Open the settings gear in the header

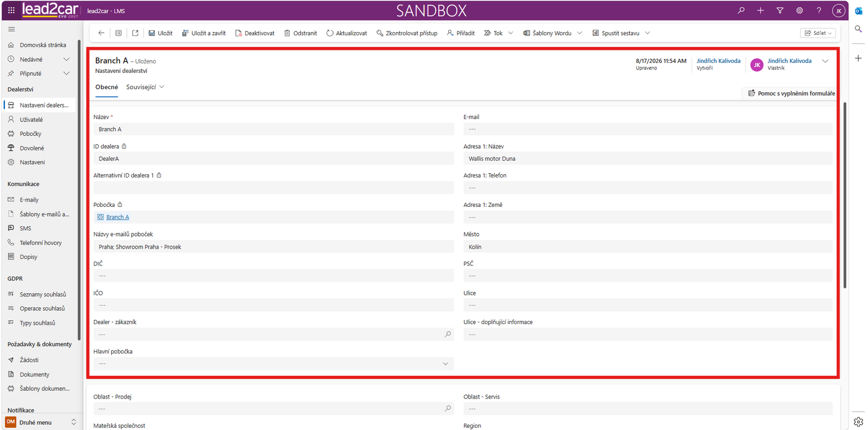(800, 10)
